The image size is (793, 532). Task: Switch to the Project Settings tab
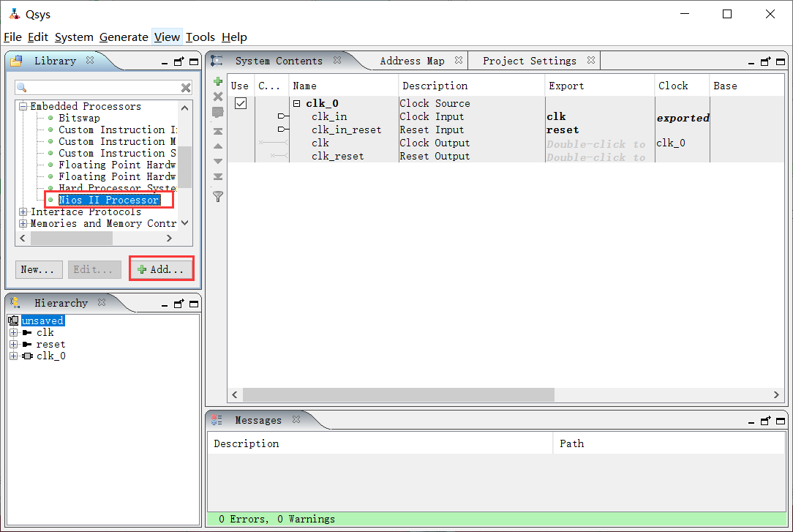[529, 61]
